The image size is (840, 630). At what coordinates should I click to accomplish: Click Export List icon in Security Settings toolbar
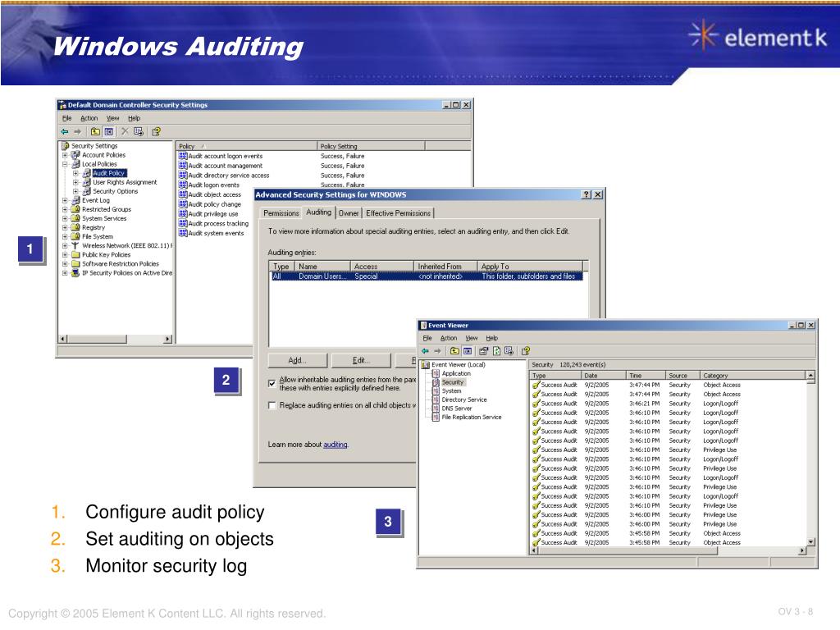(139, 132)
